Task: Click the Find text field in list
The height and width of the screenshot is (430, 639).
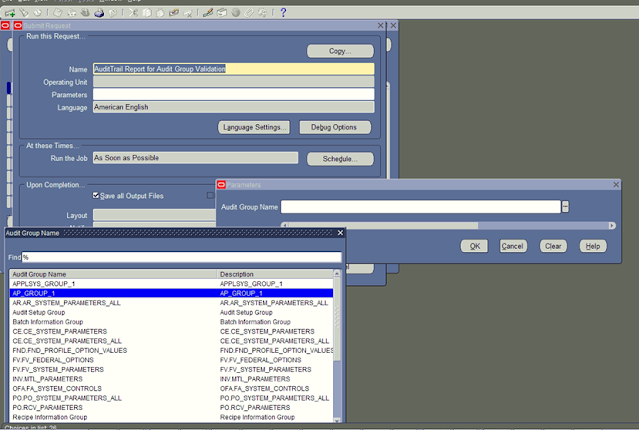Action: (x=180, y=257)
